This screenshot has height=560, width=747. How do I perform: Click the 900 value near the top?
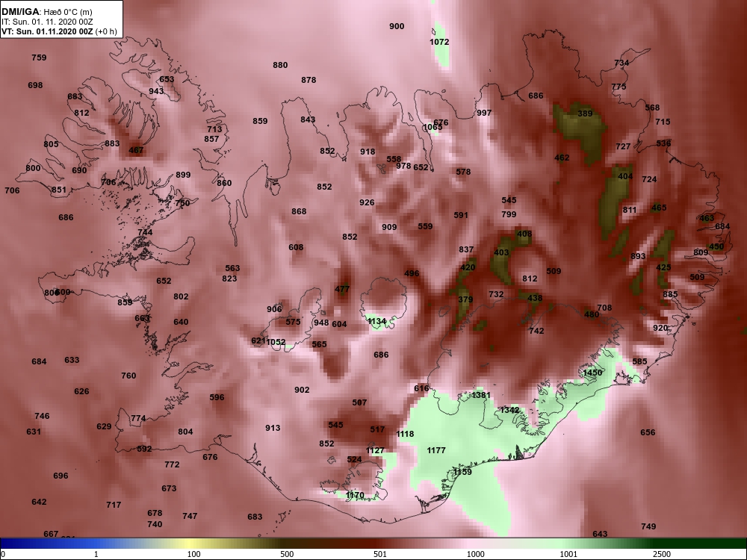pyautogui.click(x=397, y=27)
